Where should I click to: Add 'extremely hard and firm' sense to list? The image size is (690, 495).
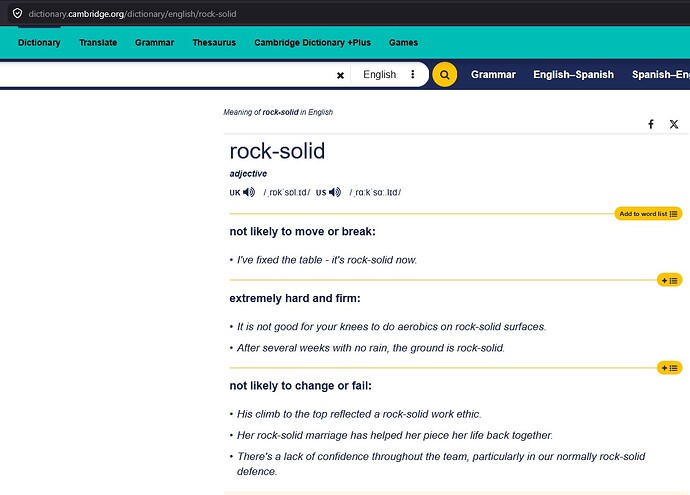coord(669,280)
